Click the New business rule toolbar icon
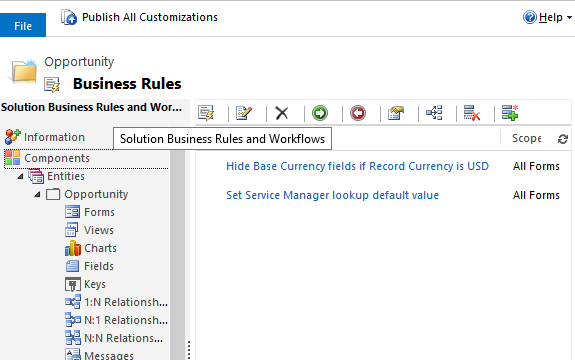 206,113
